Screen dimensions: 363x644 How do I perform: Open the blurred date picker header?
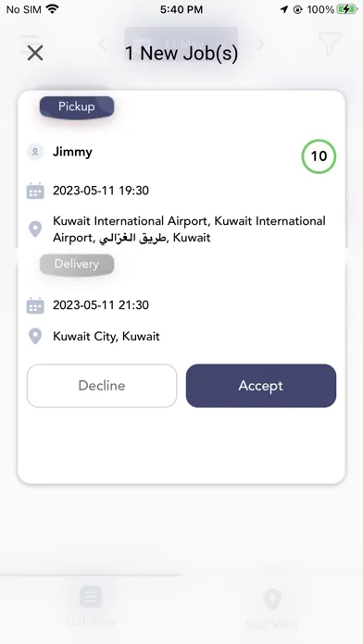click(x=181, y=43)
